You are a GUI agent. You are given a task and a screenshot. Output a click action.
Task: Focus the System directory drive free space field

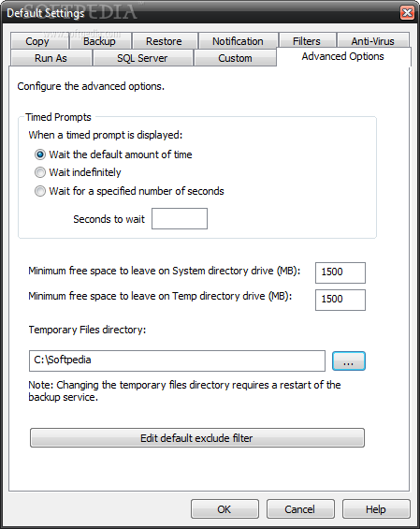(340, 272)
